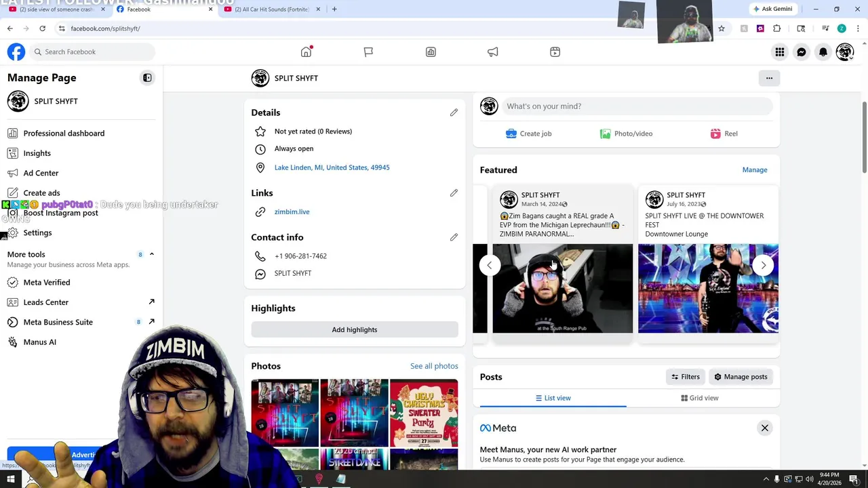Viewport: 868px width, 488px height.
Task: Show previous Featured post
Action: coord(490,266)
